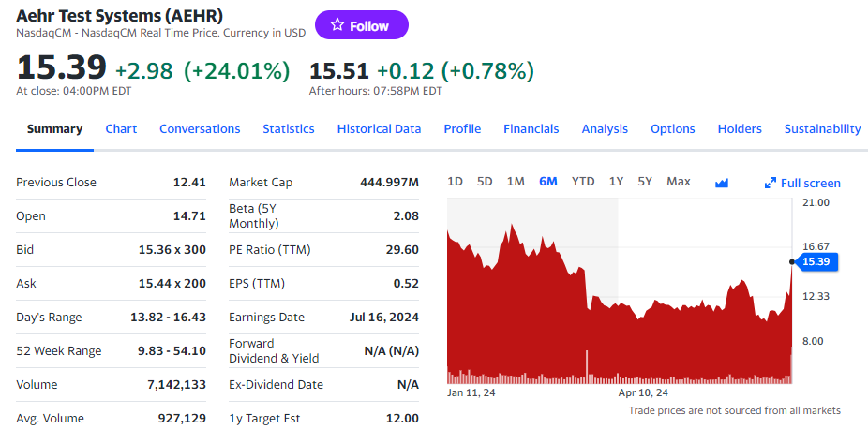Image resolution: width=868 pixels, height=444 pixels.
Task: Click the PE Ratio value 29.60
Action: click(402, 249)
